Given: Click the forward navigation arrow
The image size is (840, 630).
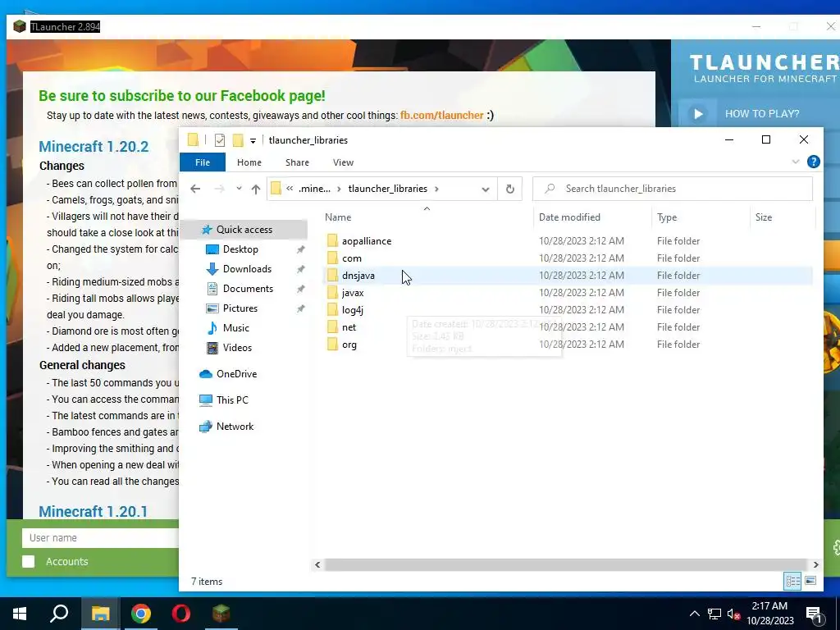Looking at the screenshot, I should pyautogui.click(x=219, y=189).
